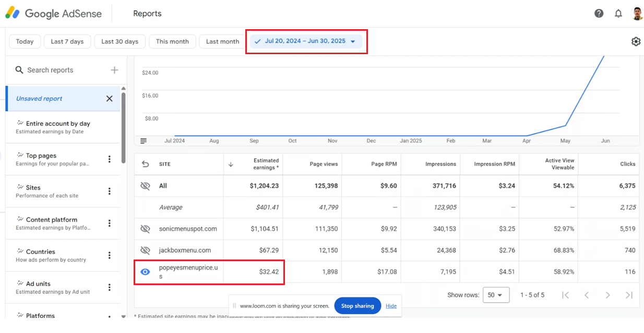Click jackboxmenu.com site name
The height and width of the screenshot is (333, 644).
185,250
